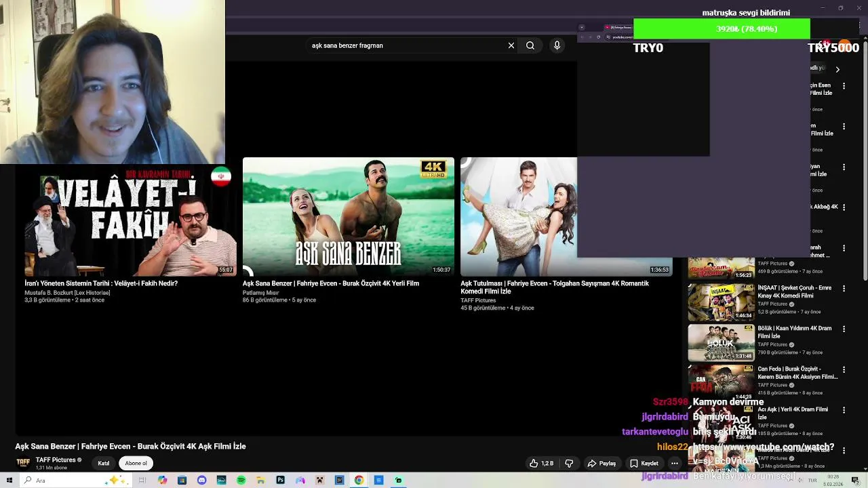Start voice search with microphone icon
868x488 pixels.
(x=557, y=45)
